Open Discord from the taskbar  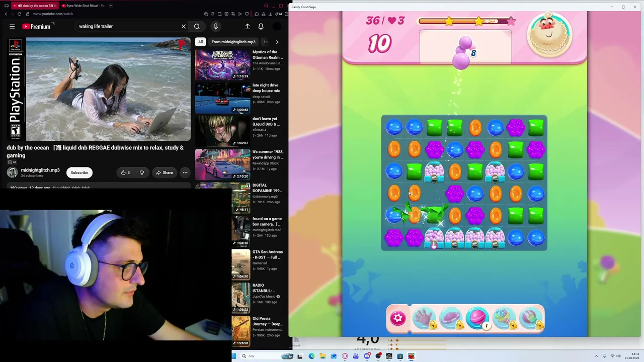click(x=367, y=356)
